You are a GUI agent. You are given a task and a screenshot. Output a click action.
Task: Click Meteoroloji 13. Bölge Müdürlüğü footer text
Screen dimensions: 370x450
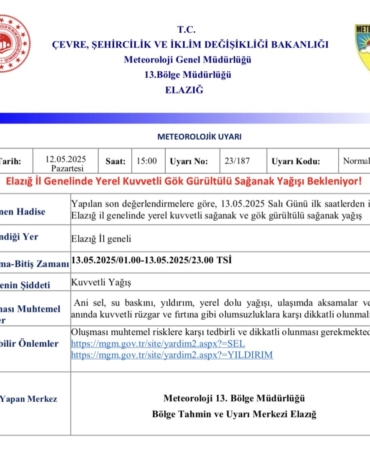pyautogui.click(x=234, y=398)
